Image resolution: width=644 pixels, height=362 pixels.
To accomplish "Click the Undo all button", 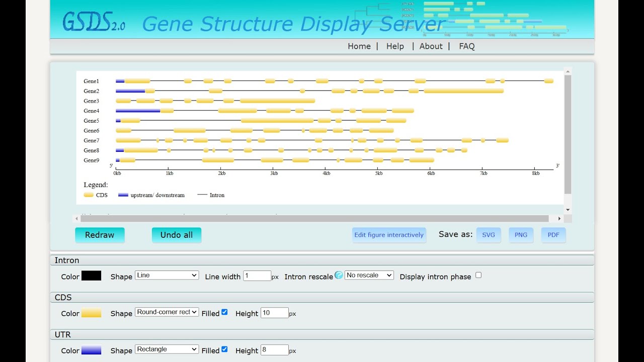I will (x=177, y=235).
